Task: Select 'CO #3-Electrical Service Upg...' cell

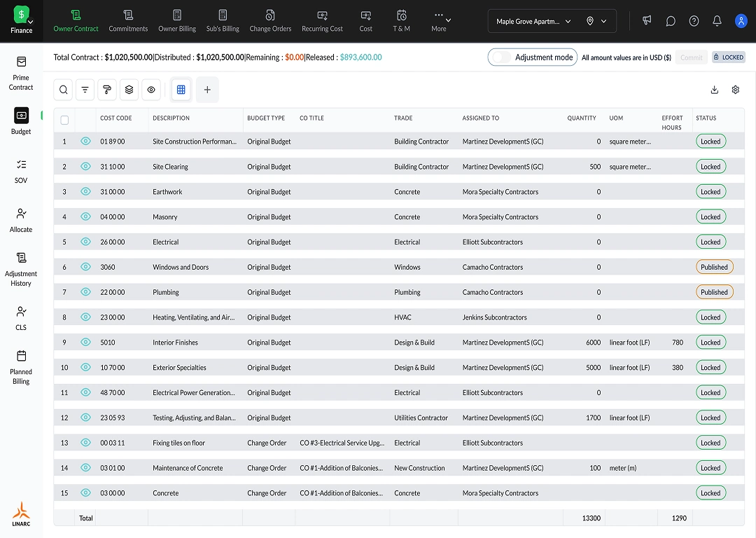Action: tap(342, 443)
